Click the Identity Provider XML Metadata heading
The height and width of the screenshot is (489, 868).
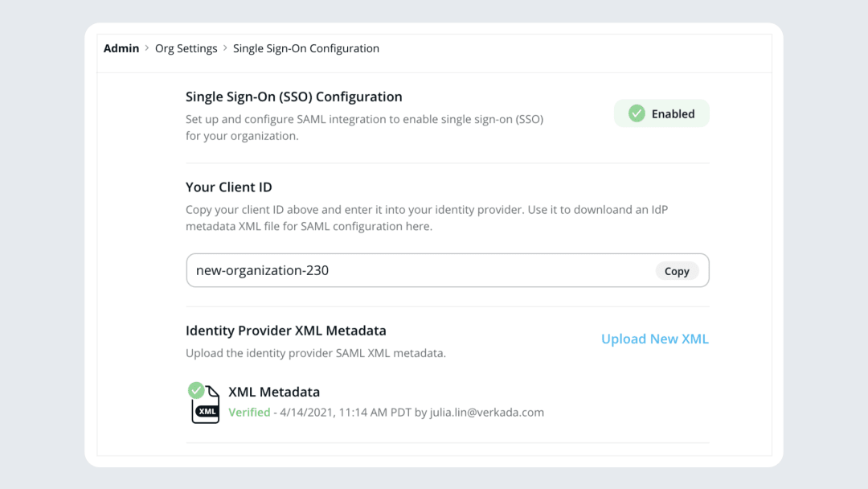click(285, 331)
